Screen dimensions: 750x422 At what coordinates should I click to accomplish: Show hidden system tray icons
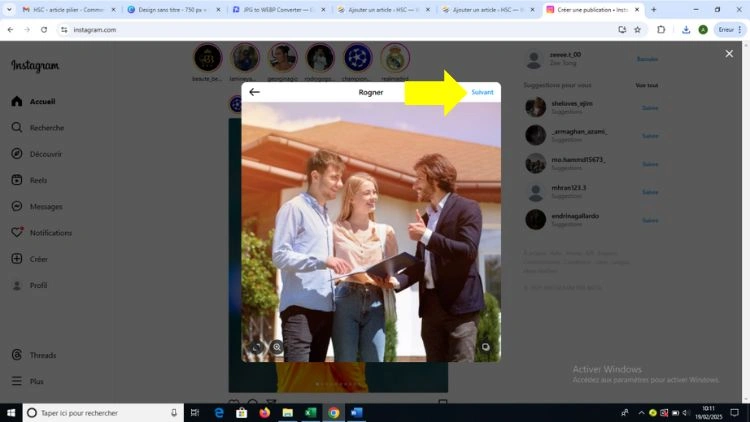point(641,413)
